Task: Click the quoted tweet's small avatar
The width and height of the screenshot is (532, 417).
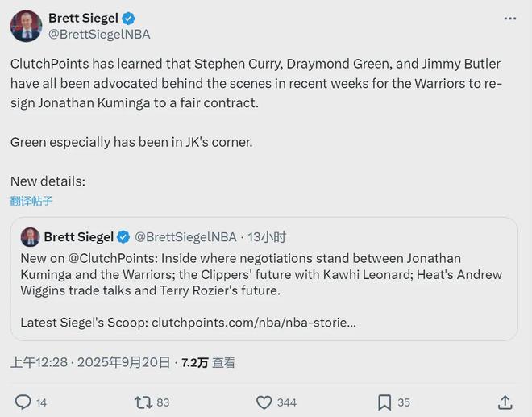Action: pyautogui.click(x=30, y=237)
